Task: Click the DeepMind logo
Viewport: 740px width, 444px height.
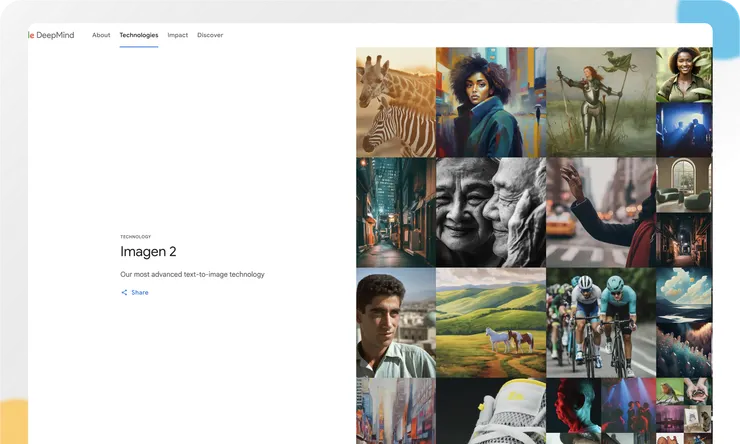Action: coord(51,35)
